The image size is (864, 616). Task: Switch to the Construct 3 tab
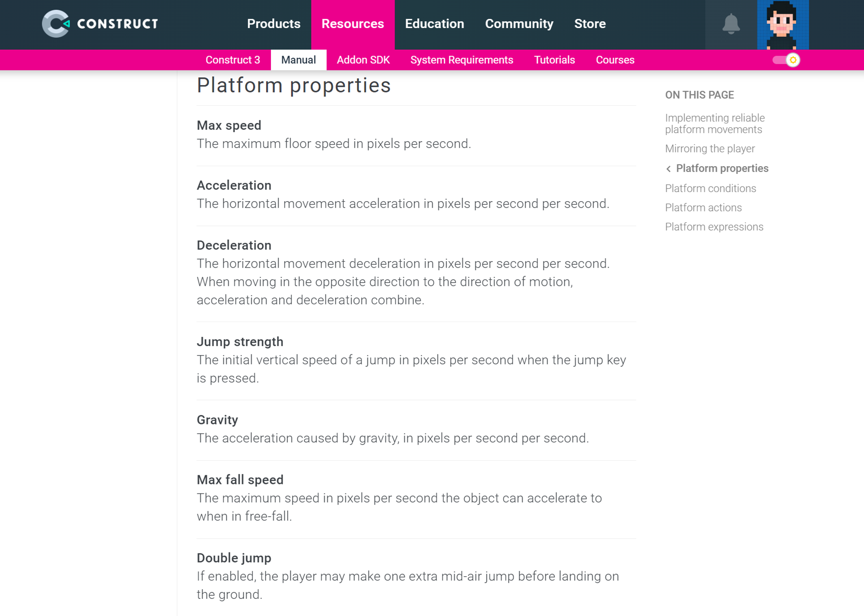tap(232, 60)
